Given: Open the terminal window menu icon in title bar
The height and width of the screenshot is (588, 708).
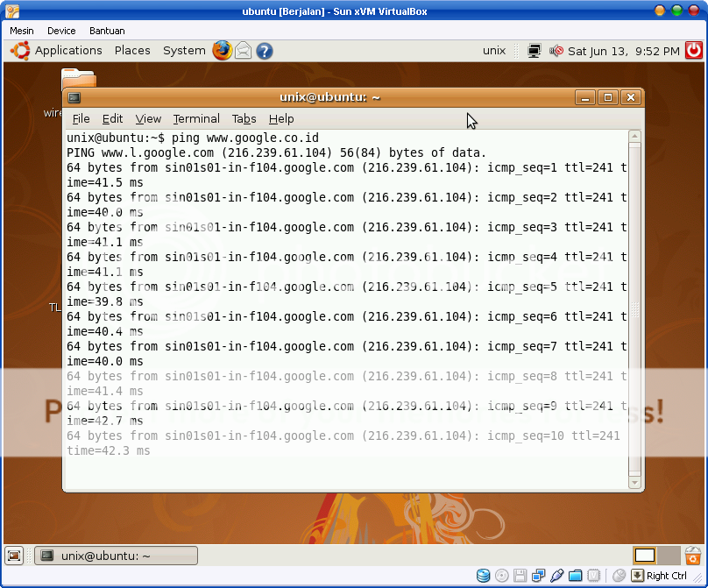Looking at the screenshot, I should pyautogui.click(x=74, y=97).
